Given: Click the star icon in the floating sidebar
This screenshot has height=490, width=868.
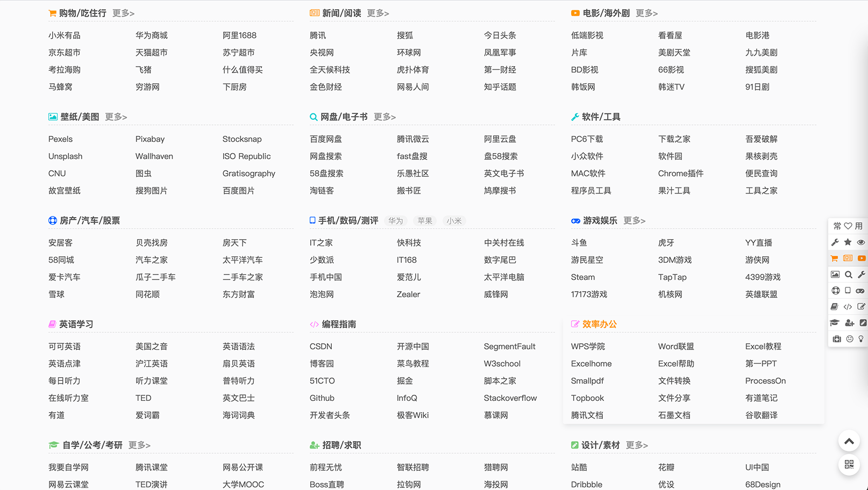Looking at the screenshot, I should tap(848, 242).
